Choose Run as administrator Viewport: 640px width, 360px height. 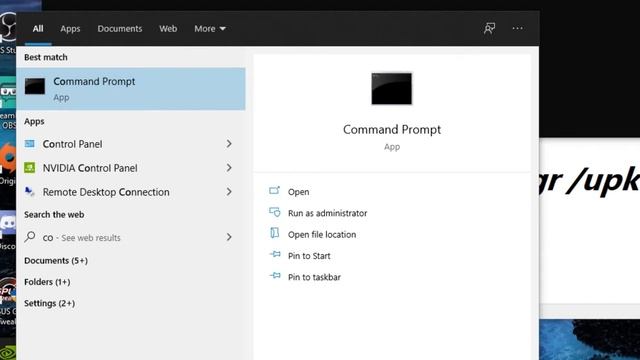point(327,213)
